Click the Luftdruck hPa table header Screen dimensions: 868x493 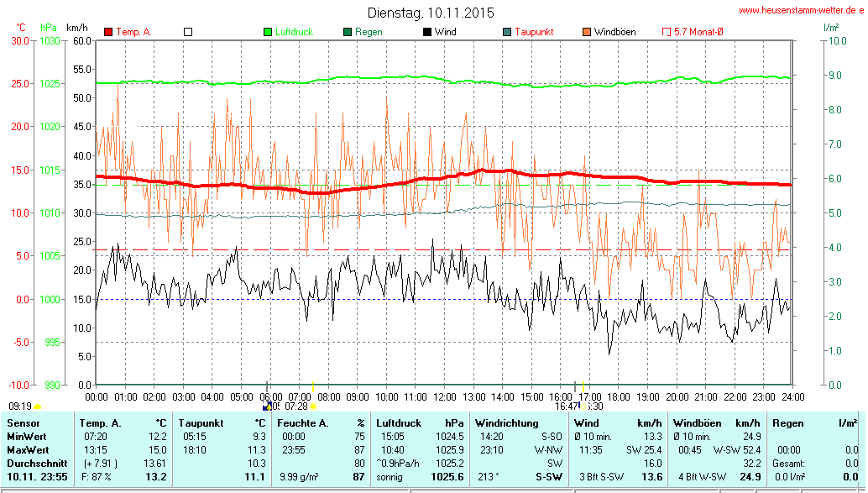tap(420, 423)
